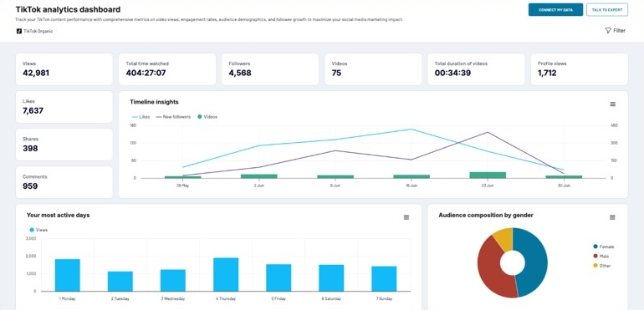Select the Followers 4,568 card
The image size is (644, 310).
[270, 69]
